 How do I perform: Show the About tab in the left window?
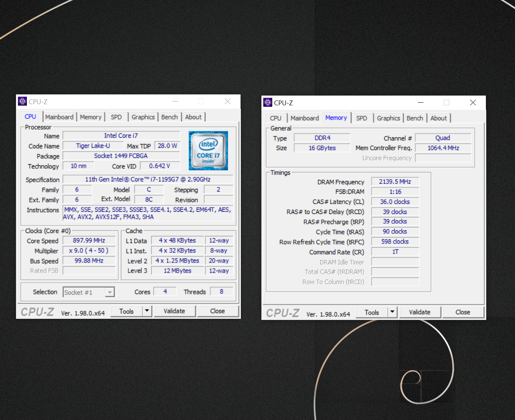coord(193,117)
